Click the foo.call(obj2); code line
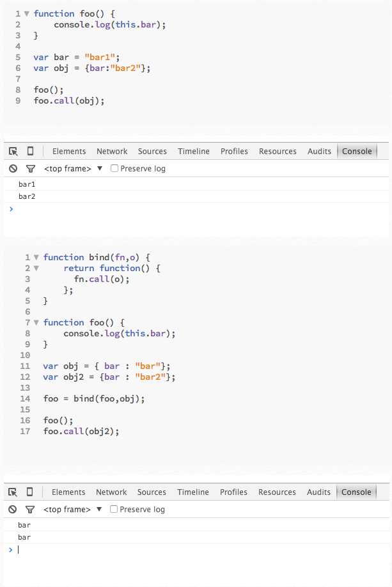 click(x=81, y=431)
